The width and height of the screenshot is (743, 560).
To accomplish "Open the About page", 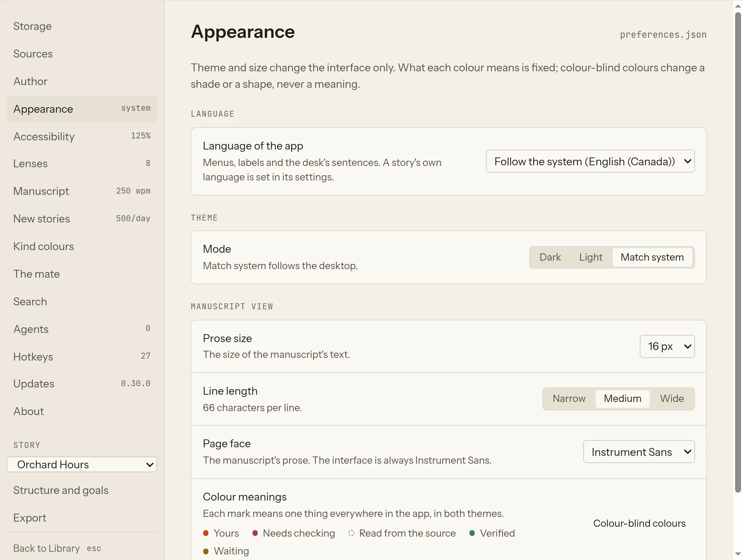I will (82, 411).
